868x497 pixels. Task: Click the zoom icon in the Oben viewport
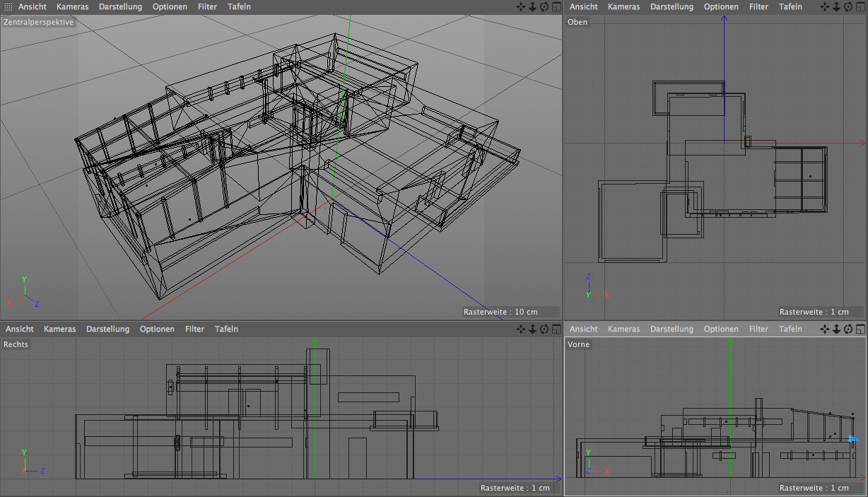[836, 7]
